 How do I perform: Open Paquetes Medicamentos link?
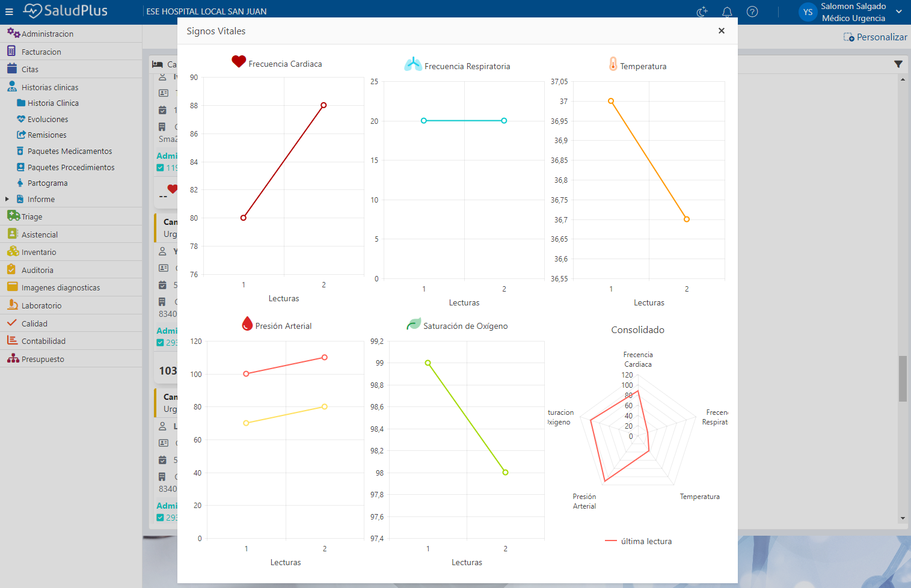click(x=70, y=151)
